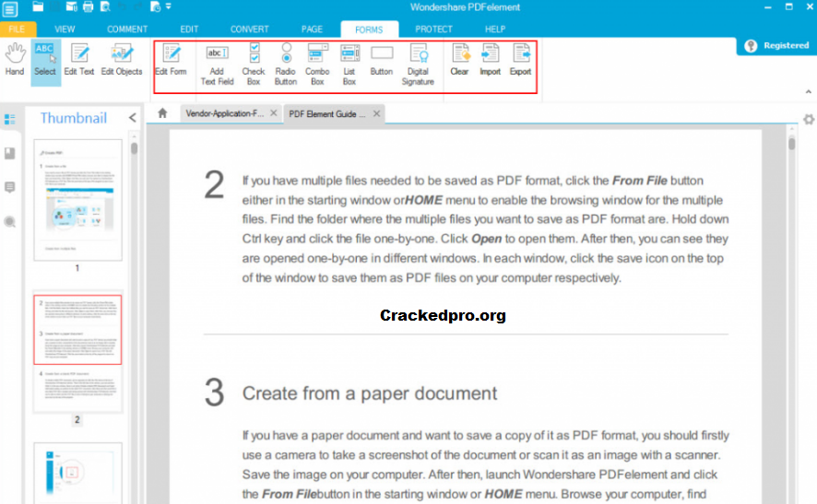Insert a Button form field
Image resolution: width=817 pixels, height=504 pixels.
(x=382, y=61)
